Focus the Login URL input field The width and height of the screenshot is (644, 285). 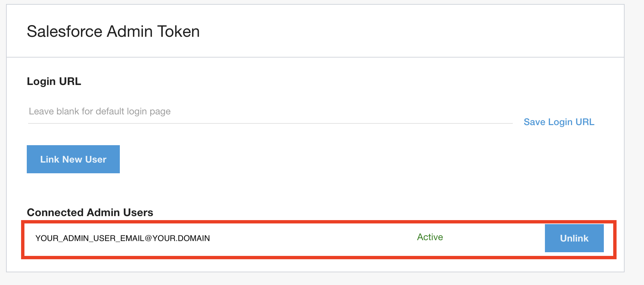[270, 112]
